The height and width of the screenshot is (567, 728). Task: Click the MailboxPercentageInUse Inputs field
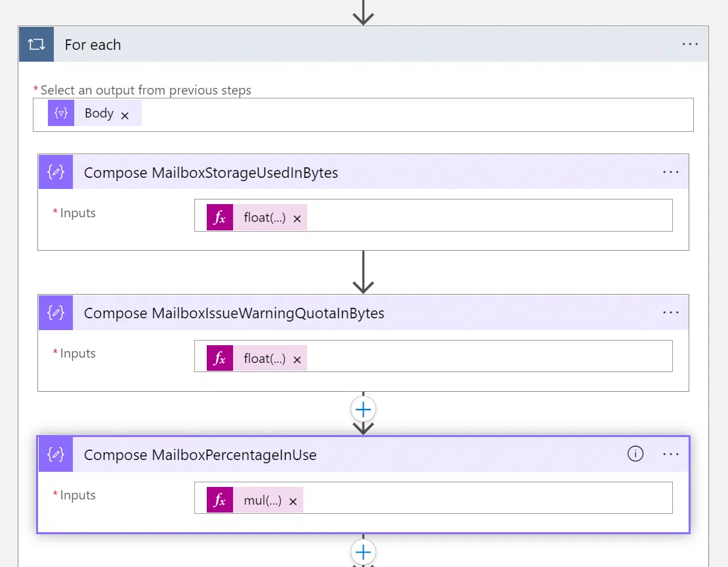433,498
